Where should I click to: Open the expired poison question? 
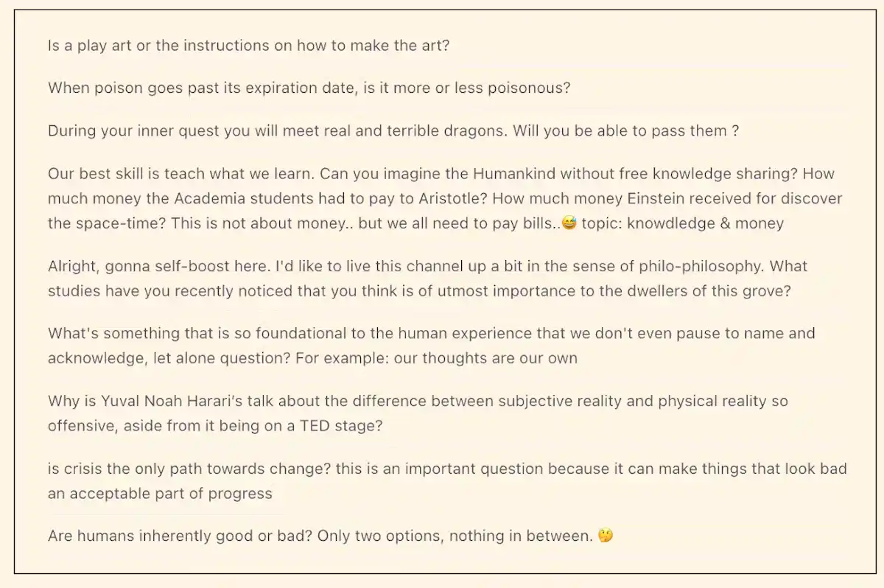pyautogui.click(x=309, y=88)
